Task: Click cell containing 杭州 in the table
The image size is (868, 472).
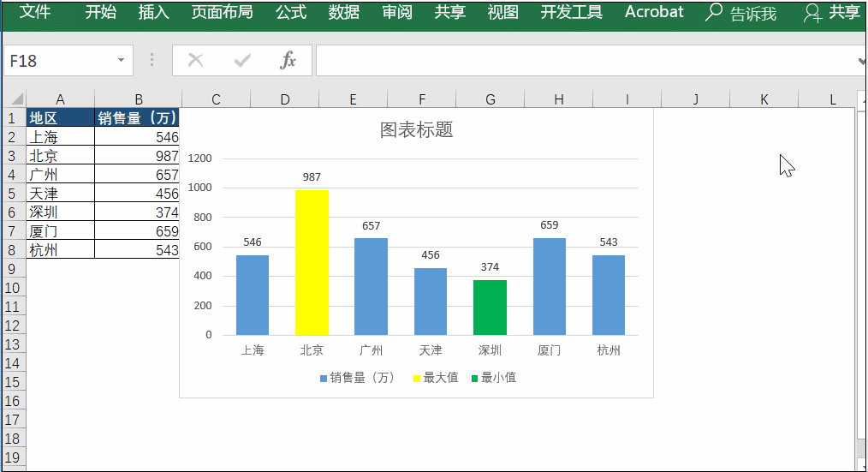Action: pos(60,249)
